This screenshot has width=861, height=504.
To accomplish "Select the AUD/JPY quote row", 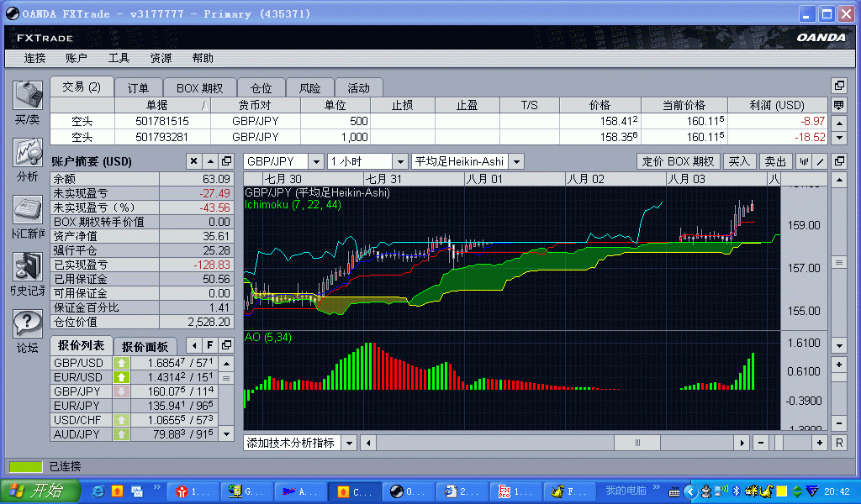I will [x=135, y=434].
